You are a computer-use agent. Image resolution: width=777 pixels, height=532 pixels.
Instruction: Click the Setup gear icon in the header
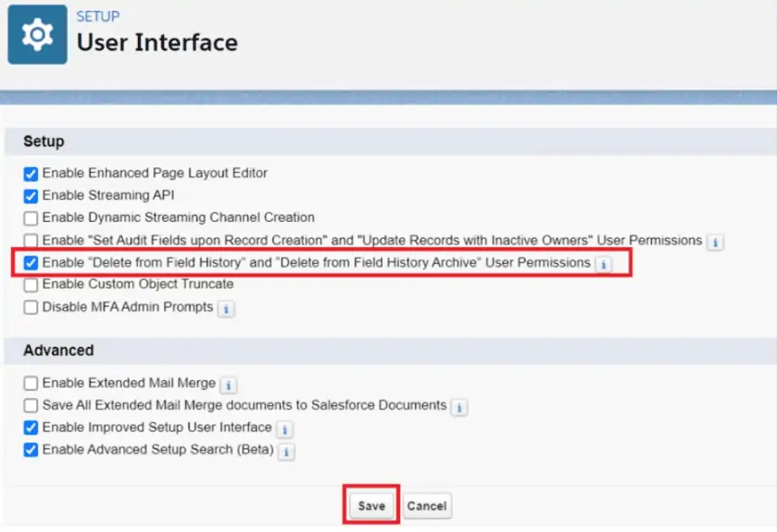coord(35,34)
